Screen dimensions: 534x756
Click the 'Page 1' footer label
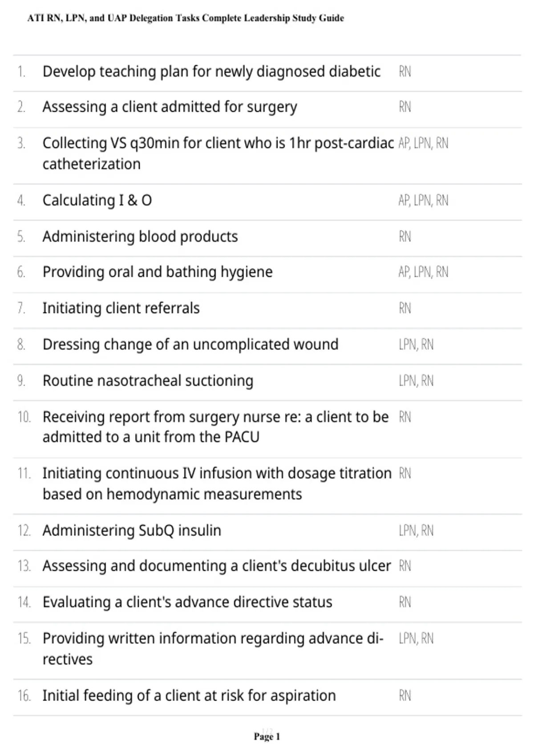[x=267, y=737]
